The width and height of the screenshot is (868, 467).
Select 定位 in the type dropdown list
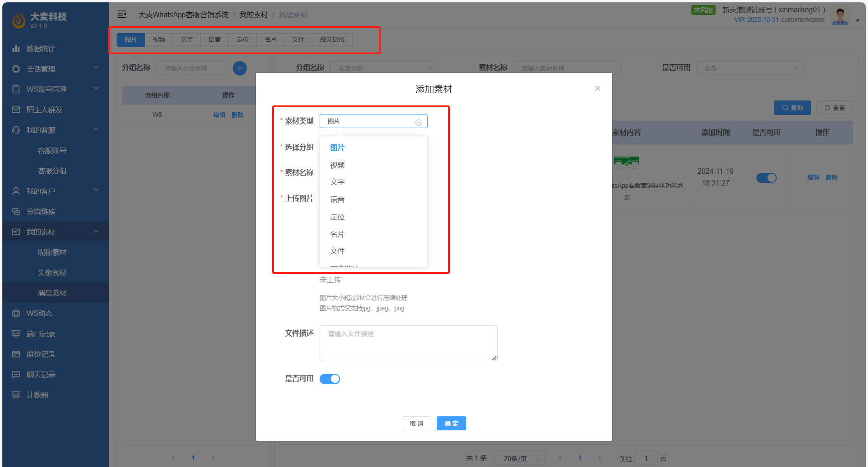tap(373, 217)
